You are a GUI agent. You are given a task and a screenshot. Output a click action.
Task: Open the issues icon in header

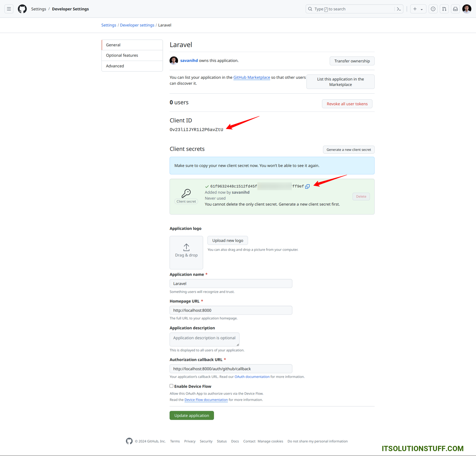click(433, 9)
